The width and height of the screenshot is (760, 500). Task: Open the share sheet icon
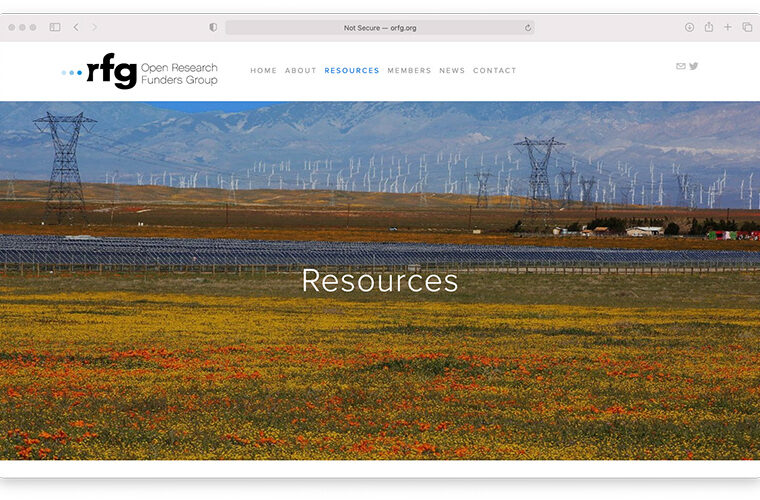[x=709, y=27]
